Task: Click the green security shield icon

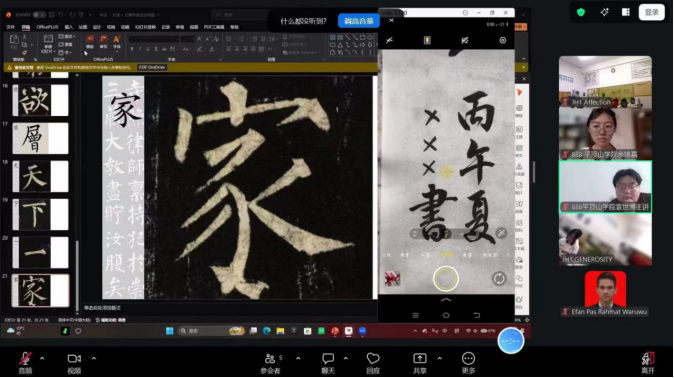Action: tap(581, 12)
